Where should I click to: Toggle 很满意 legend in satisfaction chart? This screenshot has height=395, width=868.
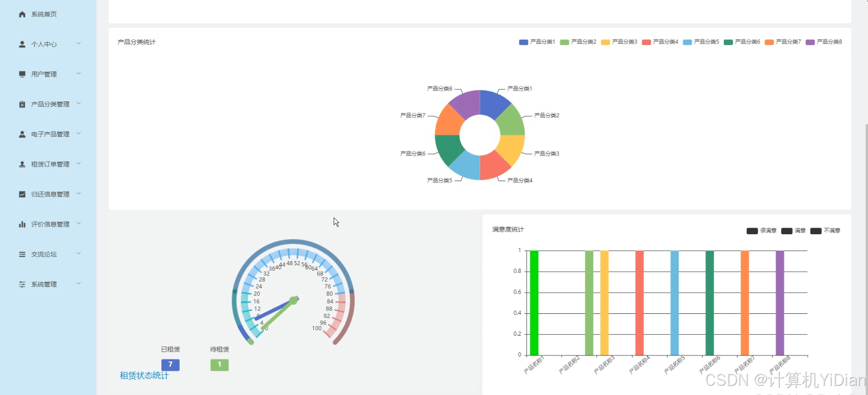pyautogui.click(x=761, y=231)
